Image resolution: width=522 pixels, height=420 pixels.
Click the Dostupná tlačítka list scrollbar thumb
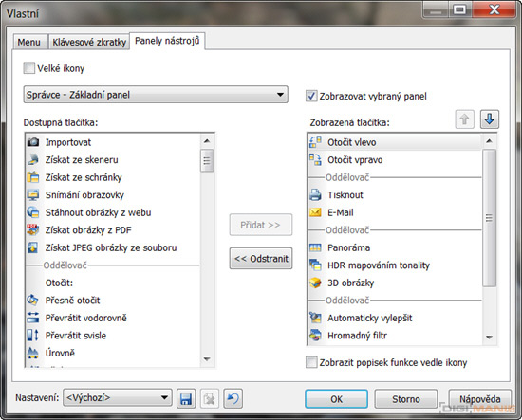(x=207, y=160)
